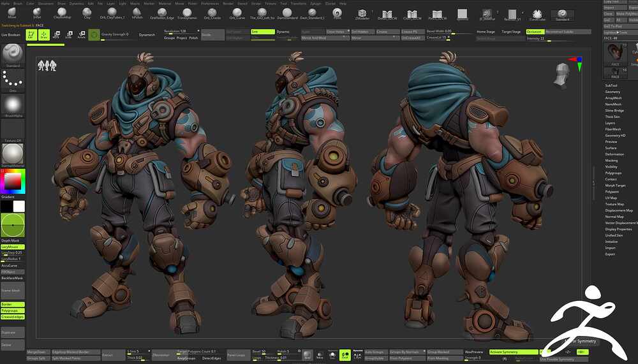Screen dimensions: 638x364
Task: Click the Dynamesh button
Action: [x=147, y=35]
